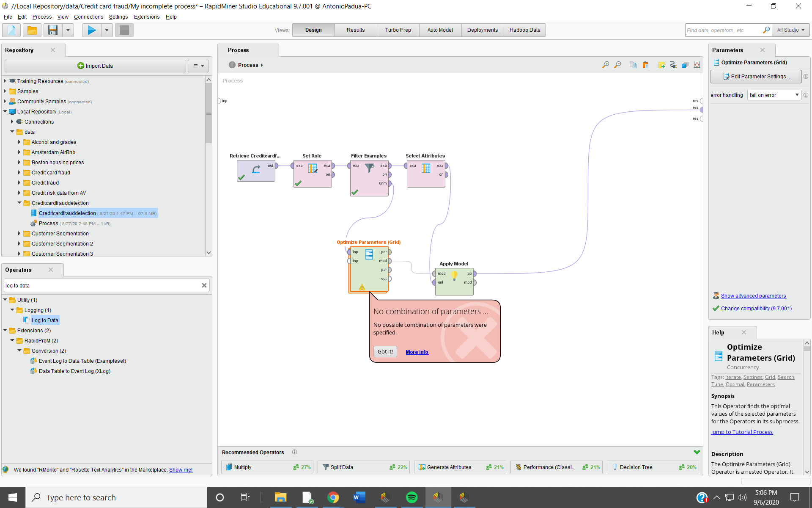Viewport: 812px width, 508px height.
Task: Collapse the RapidProM operators group
Action: click(x=12, y=340)
